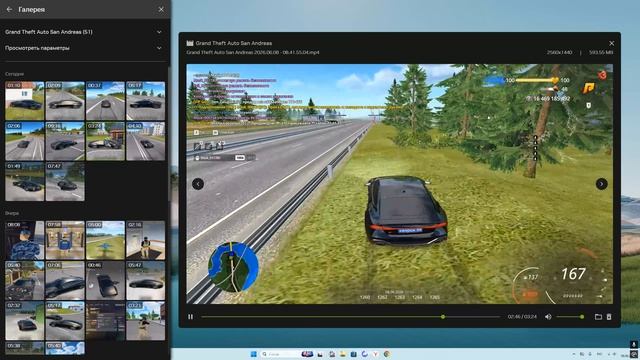Open the 04:30 clip under Сегодня
The height and width of the screenshot is (360, 640).
[146, 141]
